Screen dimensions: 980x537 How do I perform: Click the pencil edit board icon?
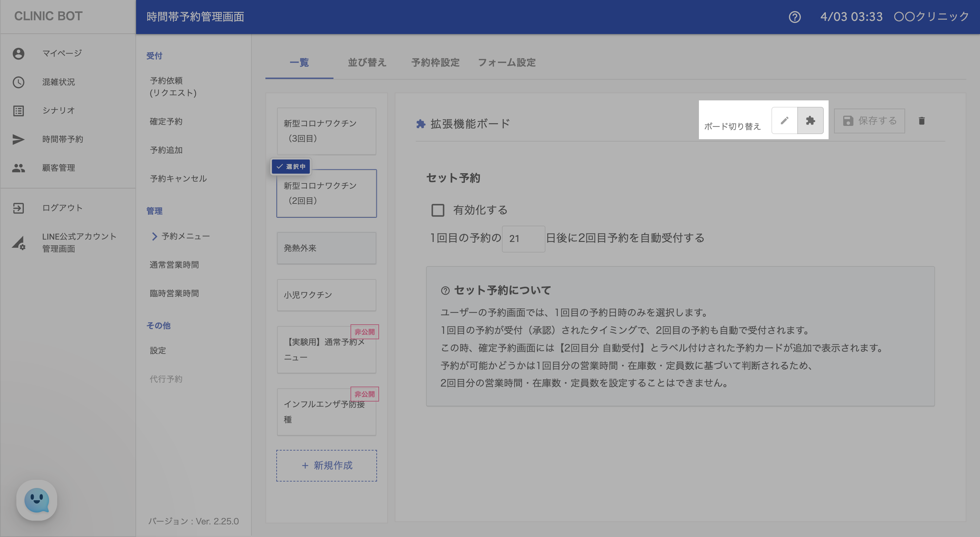(784, 121)
